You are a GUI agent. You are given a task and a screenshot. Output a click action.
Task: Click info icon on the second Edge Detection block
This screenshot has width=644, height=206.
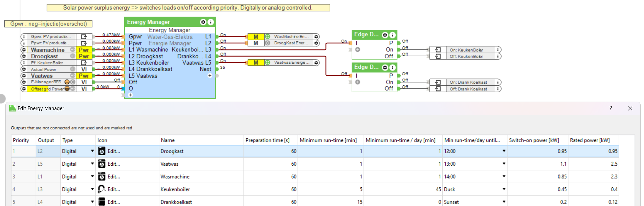click(x=392, y=67)
